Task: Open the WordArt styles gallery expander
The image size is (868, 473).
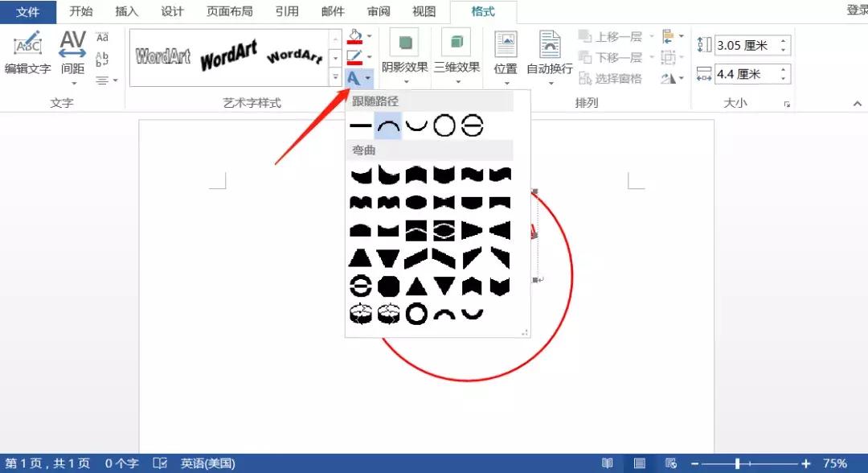Action: click(x=335, y=76)
